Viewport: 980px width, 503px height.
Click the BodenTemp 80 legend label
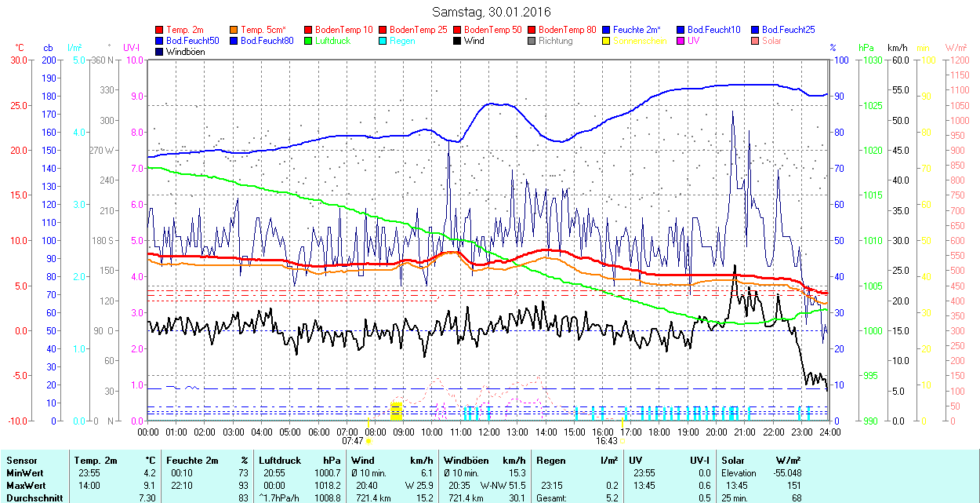[567, 30]
